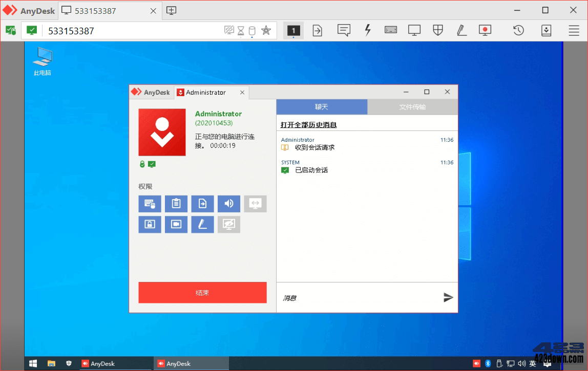
Task: Select the Actions lightning icon
Action: (x=367, y=30)
